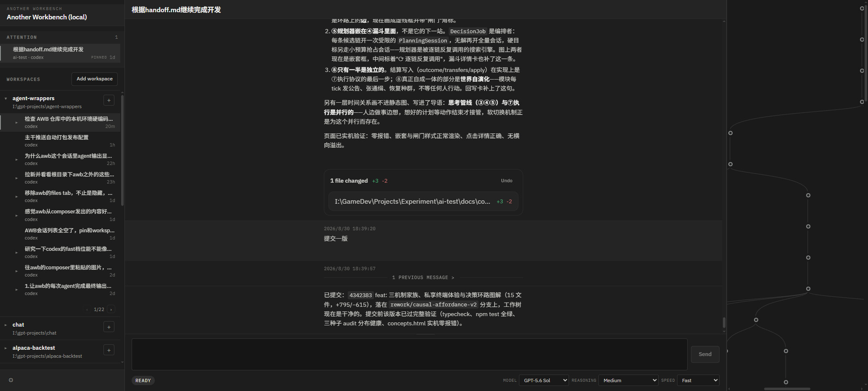
Task: Click the code term DecisionJob
Action: (468, 31)
